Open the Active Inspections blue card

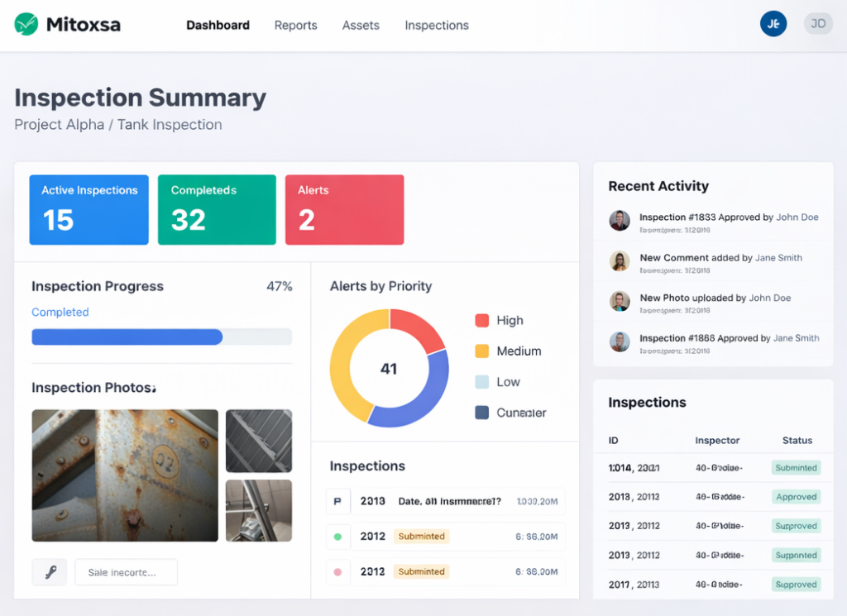coord(89,210)
